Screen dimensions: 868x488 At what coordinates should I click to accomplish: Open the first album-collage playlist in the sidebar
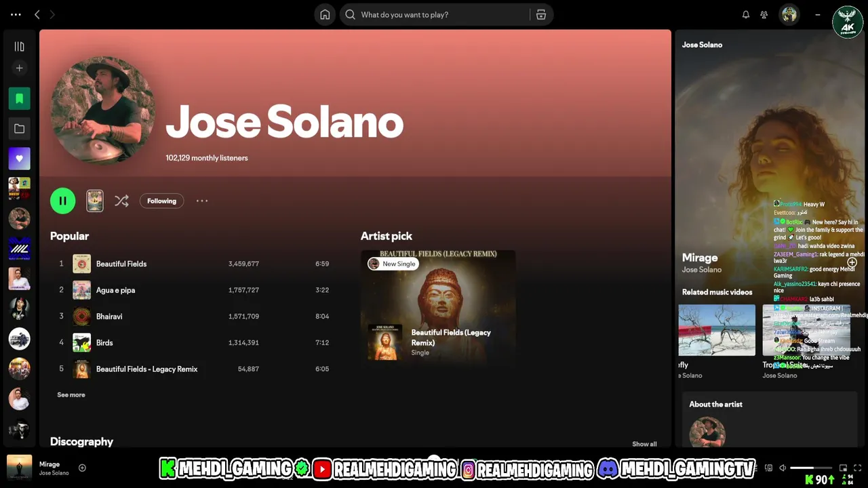[x=19, y=188]
